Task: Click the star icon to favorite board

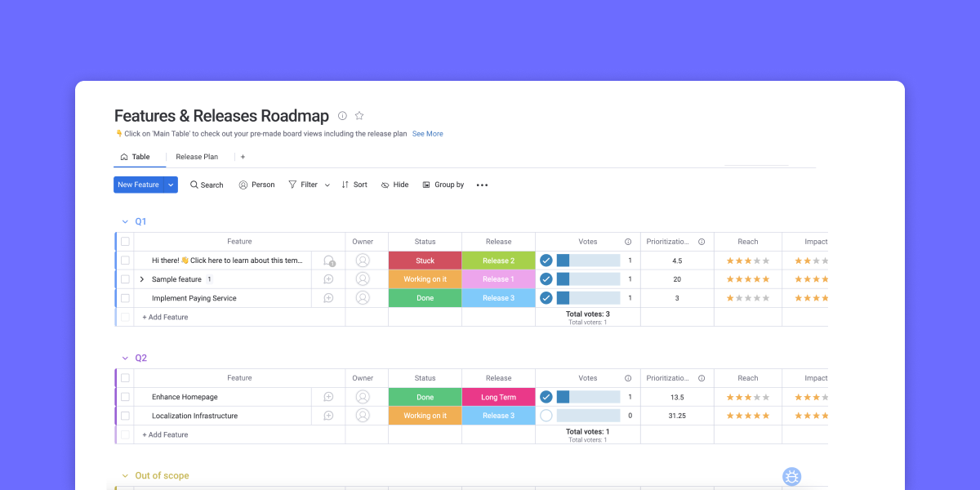Action: pyautogui.click(x=359, y=116)
